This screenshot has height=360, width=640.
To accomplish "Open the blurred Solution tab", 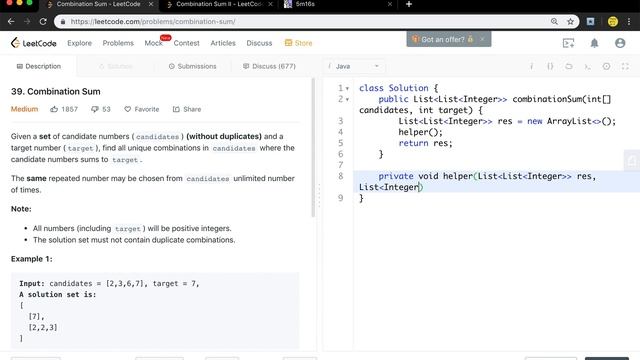I will click(116, 66).
